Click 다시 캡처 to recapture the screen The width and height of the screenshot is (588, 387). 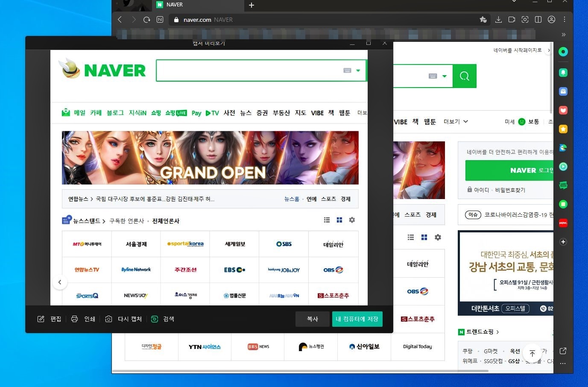[x=123, y=319]
